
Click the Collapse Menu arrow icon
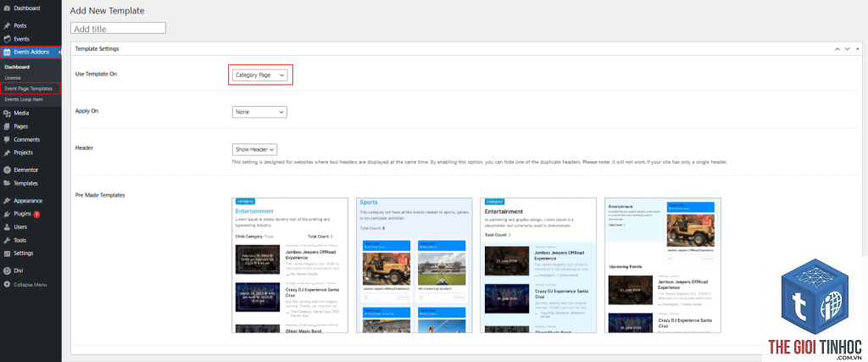(x=7, y=285)
